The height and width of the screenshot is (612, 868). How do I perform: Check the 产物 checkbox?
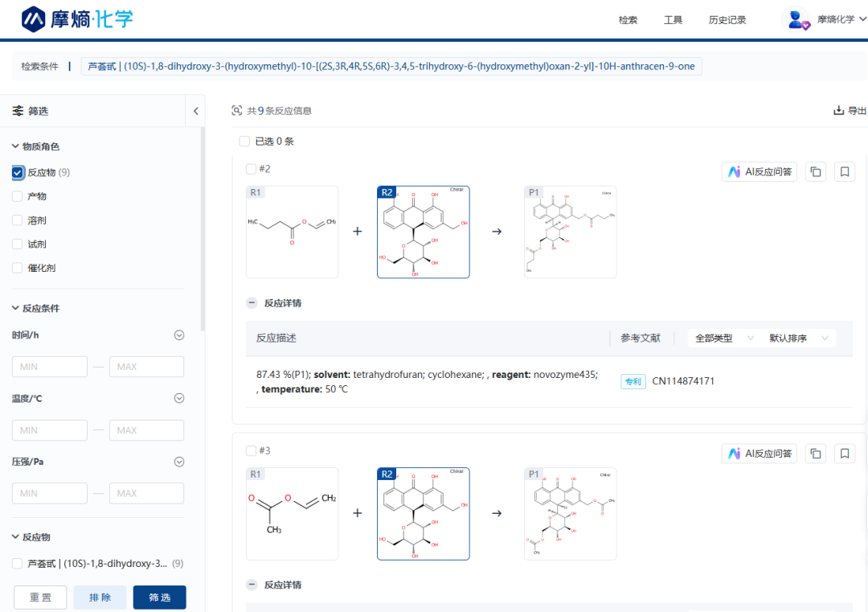tap(18, 196)
